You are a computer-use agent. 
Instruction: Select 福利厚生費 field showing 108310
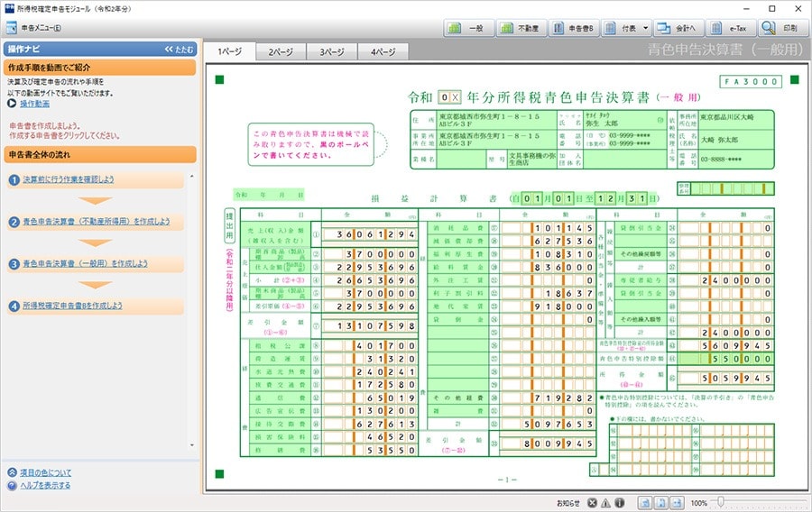tap(548, 254)
